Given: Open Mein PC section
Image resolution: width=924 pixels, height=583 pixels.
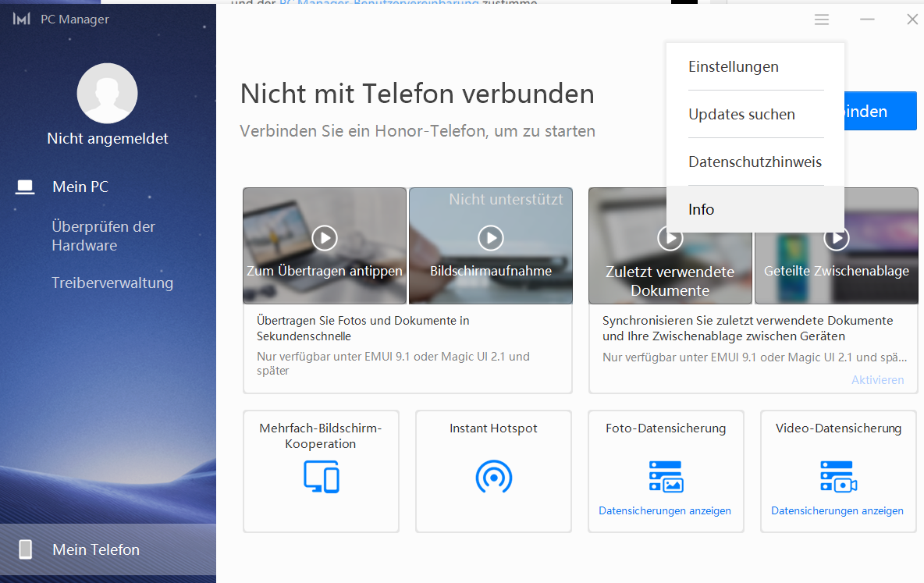Looking at the screenshot, I should click(x=80, y=187).
